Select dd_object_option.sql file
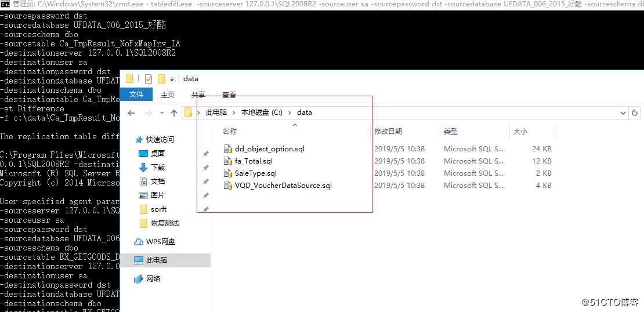This screenshot has height=312, width=644. 270,149
